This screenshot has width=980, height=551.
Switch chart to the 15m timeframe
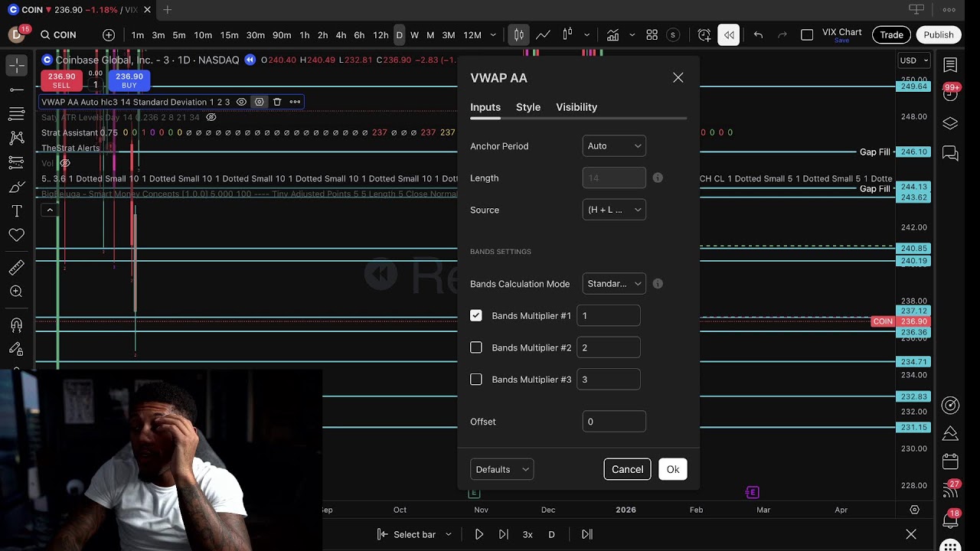[229, 35]
